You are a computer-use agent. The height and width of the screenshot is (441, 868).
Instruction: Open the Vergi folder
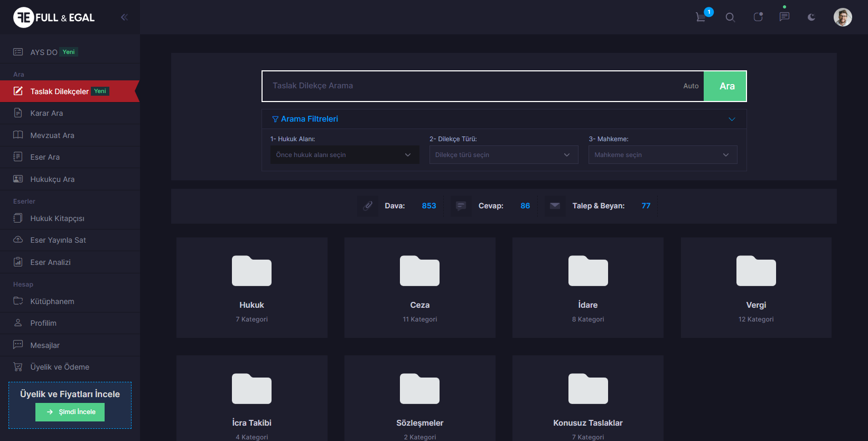755,287
